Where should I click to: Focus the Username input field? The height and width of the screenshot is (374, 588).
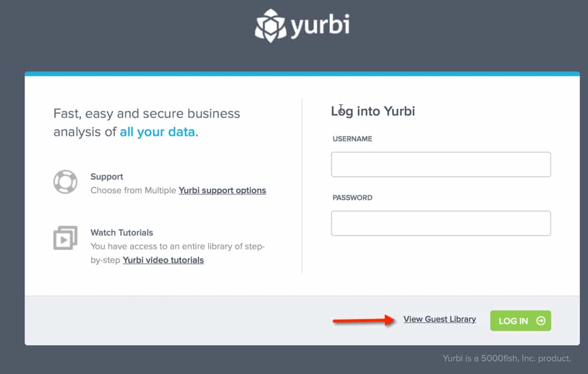[441, 164]
